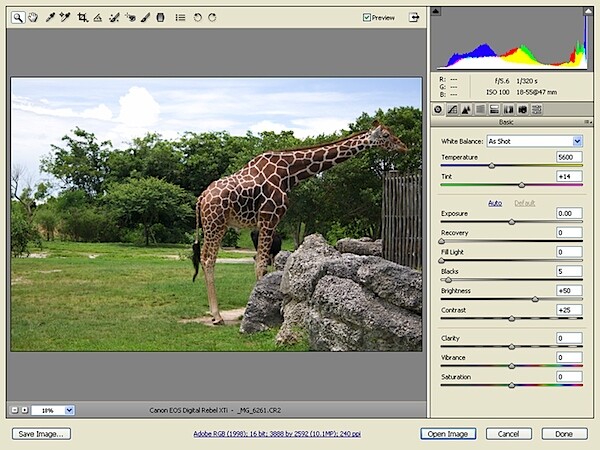Open the zoom level dropdown
This screenshot has width=600, height=450.
[69, 410]
